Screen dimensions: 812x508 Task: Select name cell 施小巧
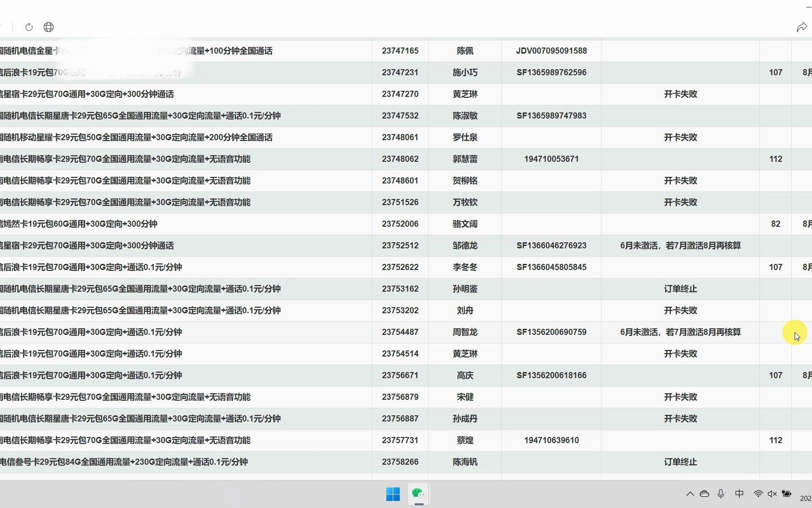coord(465,72)
